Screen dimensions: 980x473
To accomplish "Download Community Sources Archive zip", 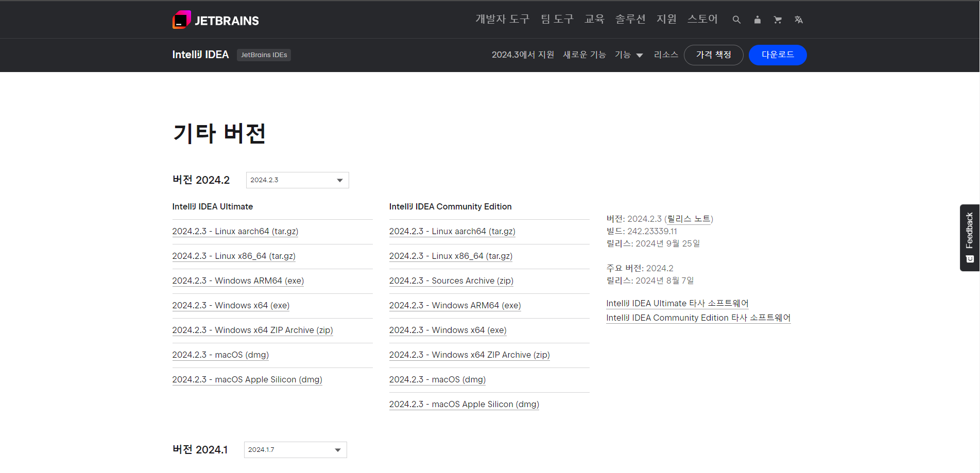I will pos(451,281).
